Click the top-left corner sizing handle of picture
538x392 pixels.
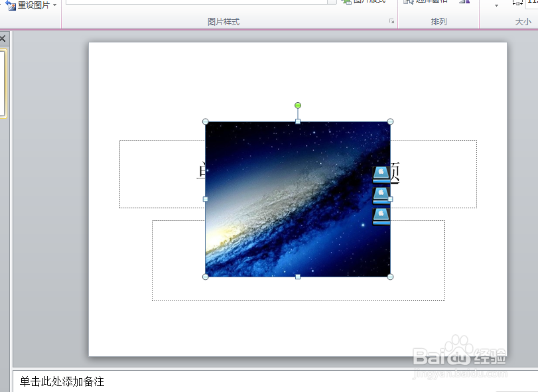click(205, 121)
